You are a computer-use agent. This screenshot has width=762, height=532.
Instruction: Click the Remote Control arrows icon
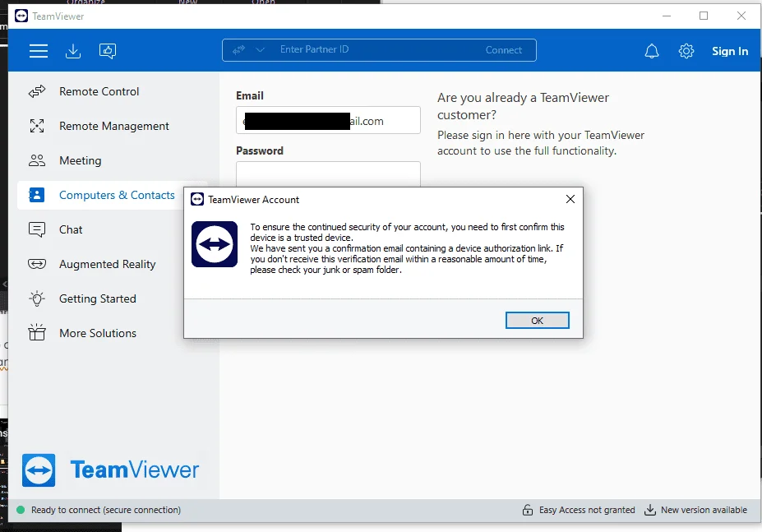pyautogui.click(x=37, y=91)
